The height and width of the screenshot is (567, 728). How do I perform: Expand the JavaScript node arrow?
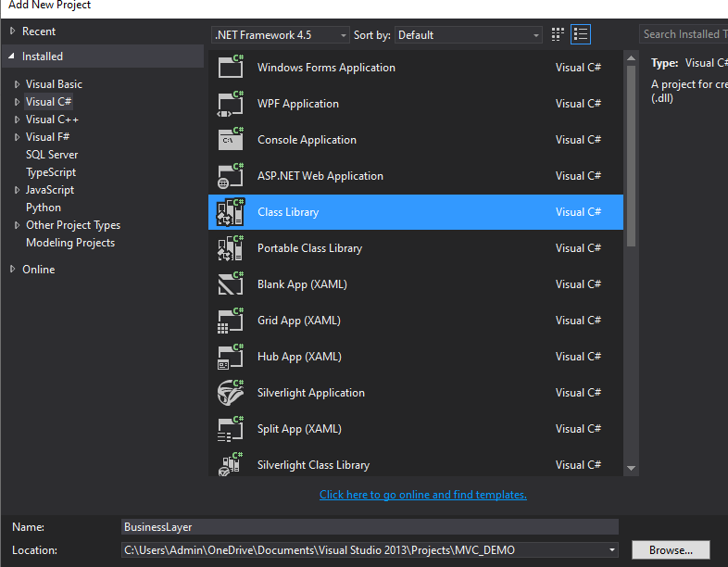pos(18,190)
